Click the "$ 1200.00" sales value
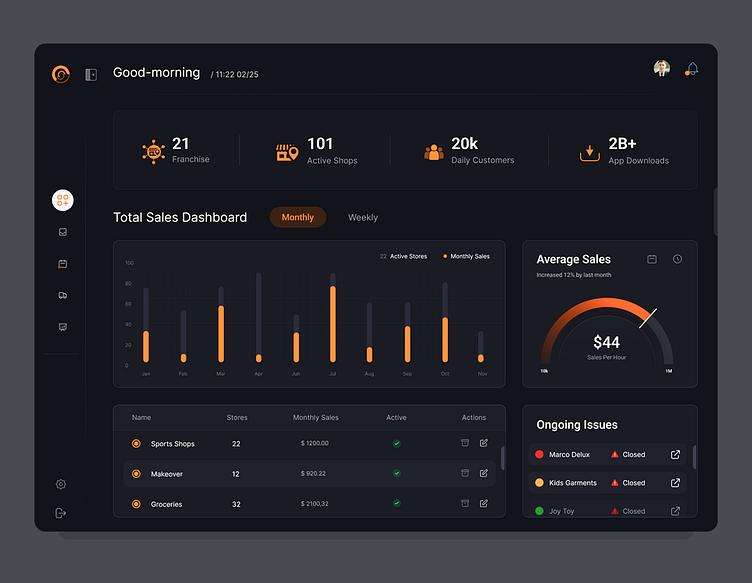 pyautogui.click(x=315, y=443)
